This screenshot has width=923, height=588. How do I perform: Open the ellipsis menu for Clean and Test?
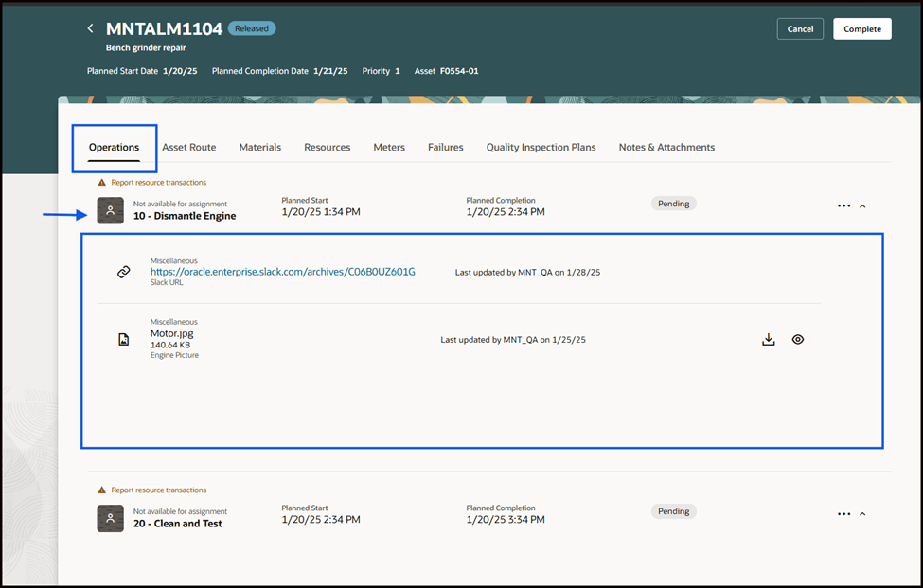[843, 513]
